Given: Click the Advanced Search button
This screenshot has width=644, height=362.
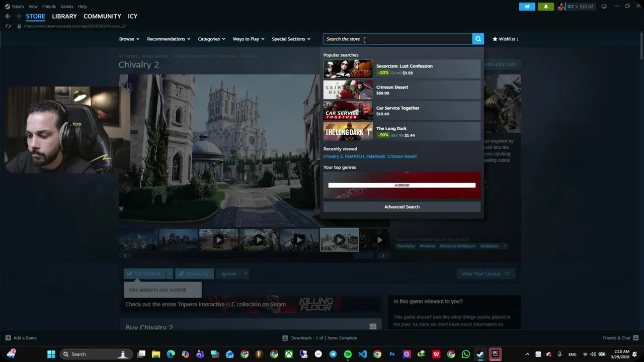Looking at the screenshot, I should pos(402,207).
